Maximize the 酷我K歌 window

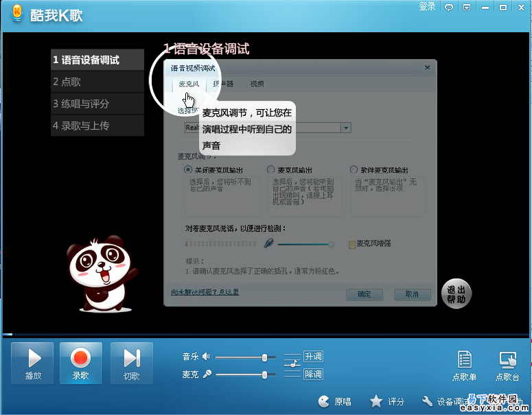[x=503, y=7]
